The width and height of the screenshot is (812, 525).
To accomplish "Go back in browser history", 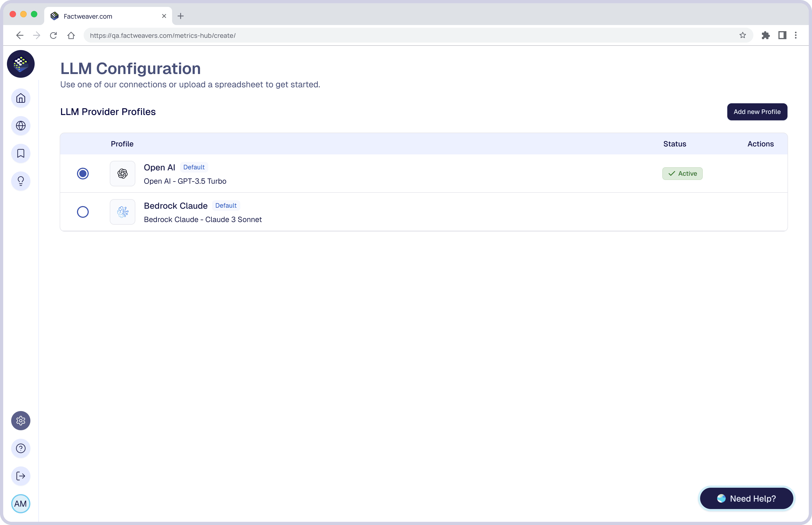I will (20, 35).
